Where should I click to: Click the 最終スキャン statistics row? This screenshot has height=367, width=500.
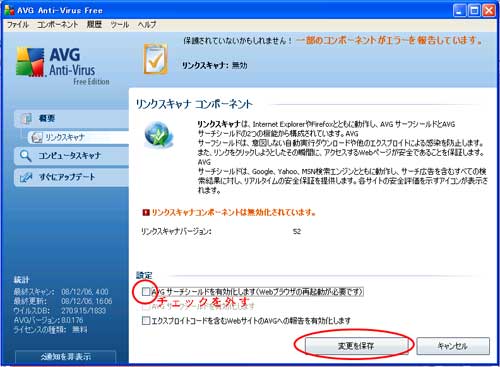click(x=61, y=292)
